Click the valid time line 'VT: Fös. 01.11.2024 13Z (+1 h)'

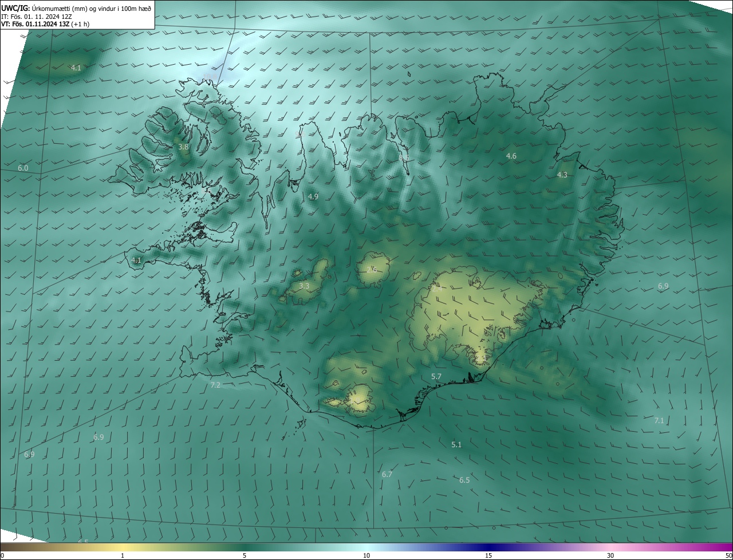point(45,24)
